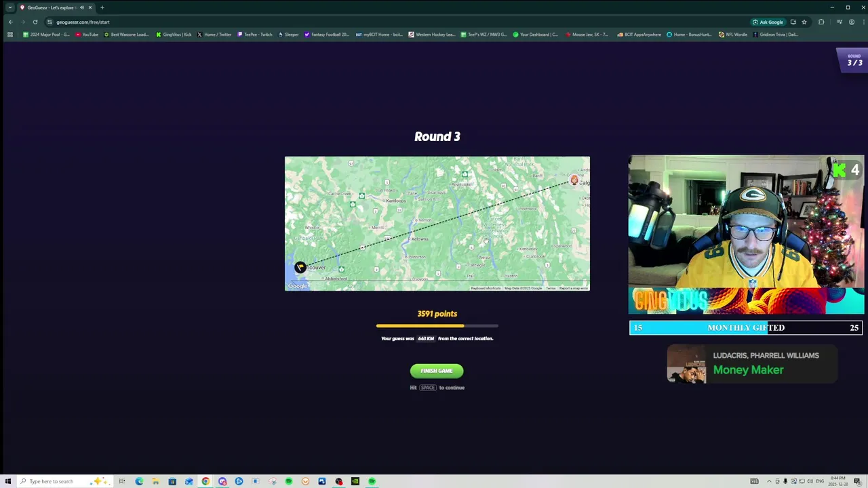Click the Kamloops label on the map
Screen dimensions: 868x488
(x=395, y=201)
